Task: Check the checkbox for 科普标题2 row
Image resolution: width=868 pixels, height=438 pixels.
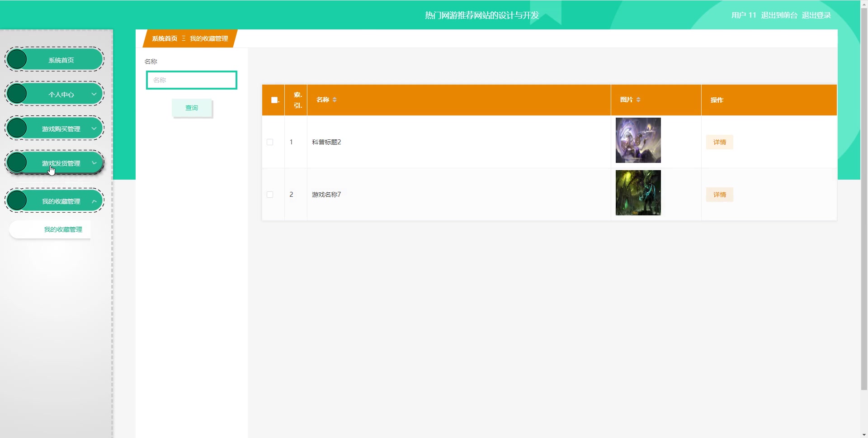Action: [270, 142]
